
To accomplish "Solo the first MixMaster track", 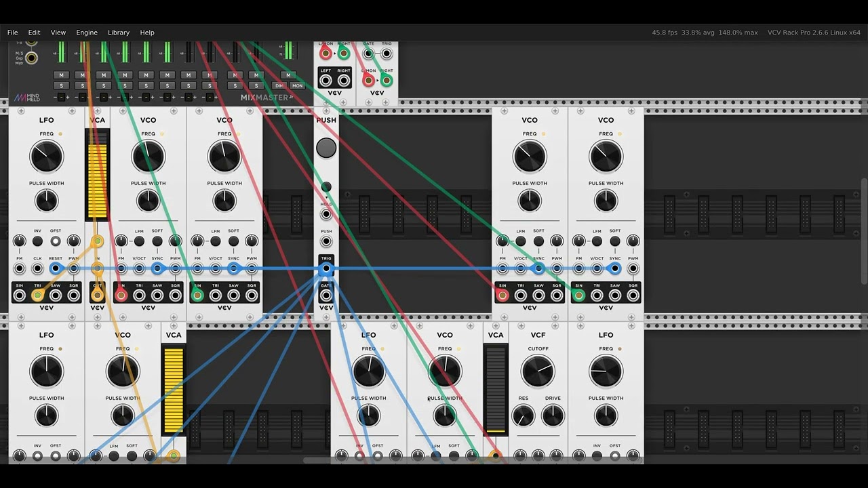I will point(61,85).
